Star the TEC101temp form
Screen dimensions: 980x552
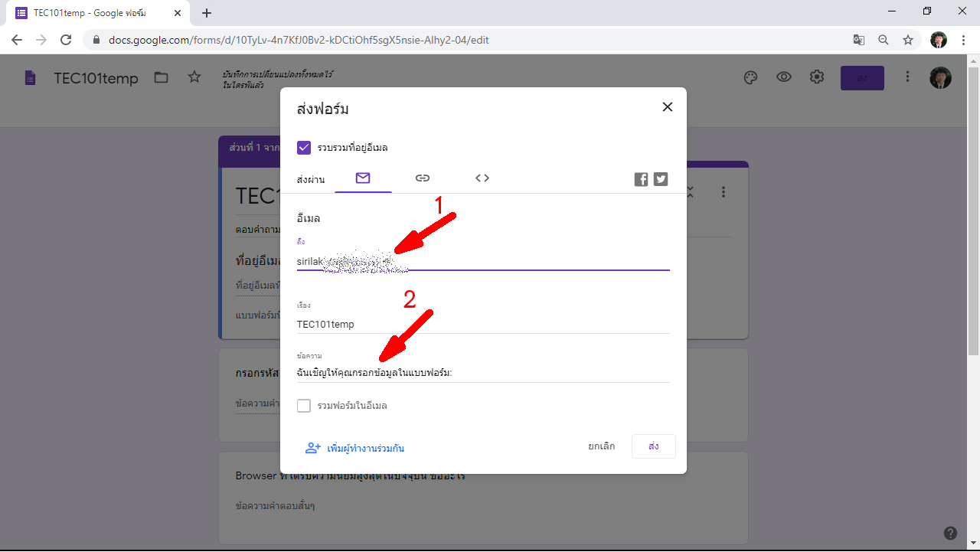coord(194,77)
